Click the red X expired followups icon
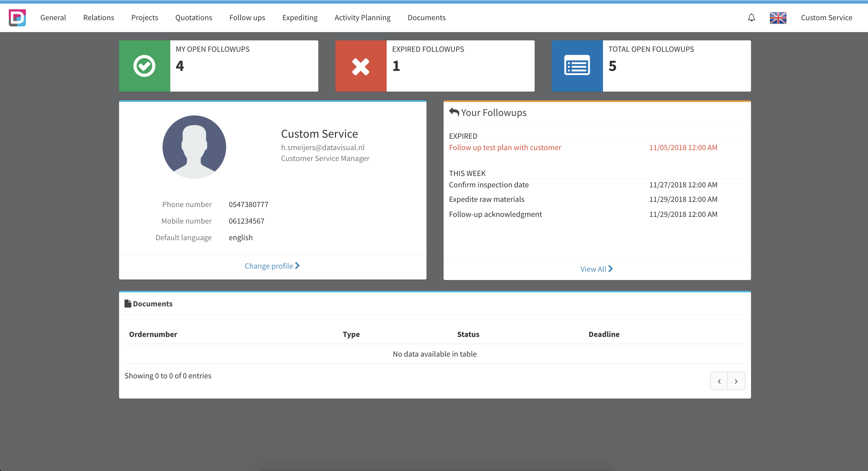The image size is (868, 471). point(361,66)
